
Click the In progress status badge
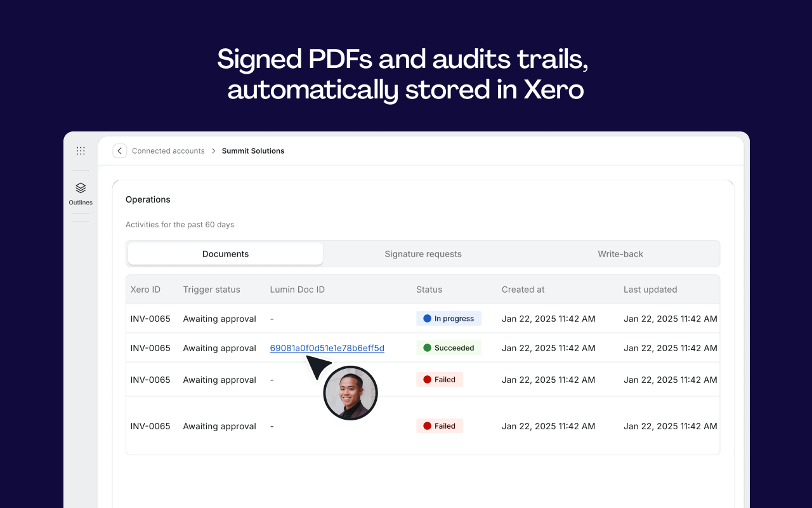tap(449, 319)
